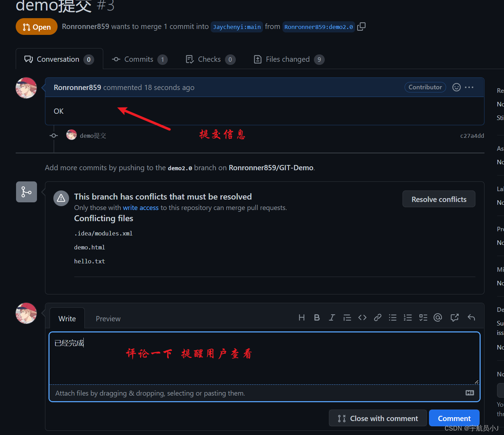Click Close with comment button
Screen dimensions: 504x435
pyautogui.click(x=378, y=418)
